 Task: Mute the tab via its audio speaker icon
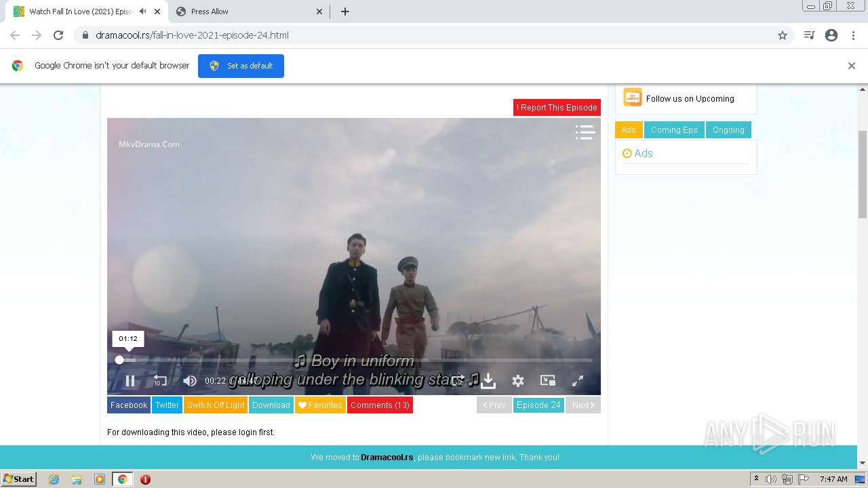(142, 12)
